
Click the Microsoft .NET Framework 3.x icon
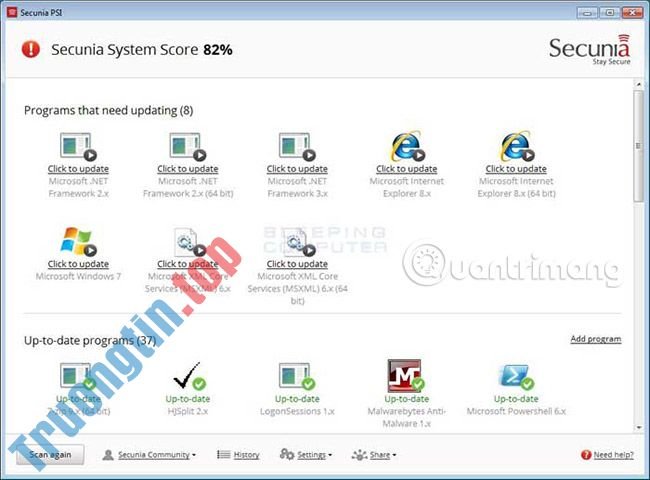[297, 146]
